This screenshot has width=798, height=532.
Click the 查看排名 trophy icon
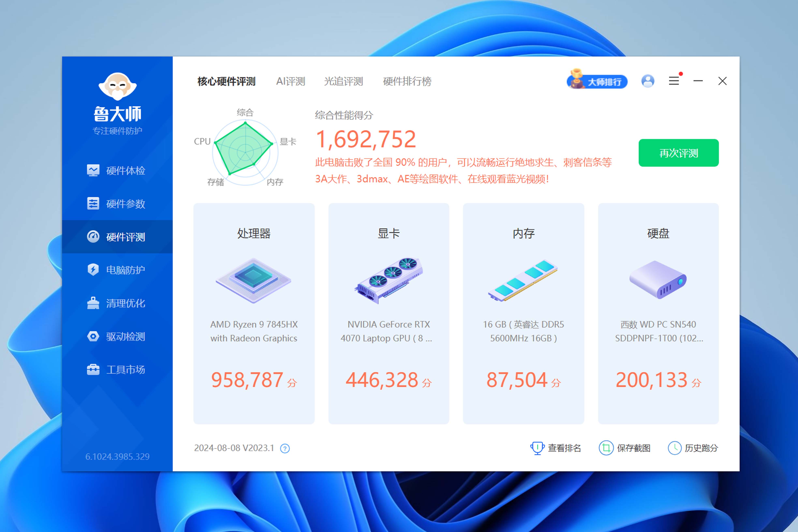click(x=537, y=448)
